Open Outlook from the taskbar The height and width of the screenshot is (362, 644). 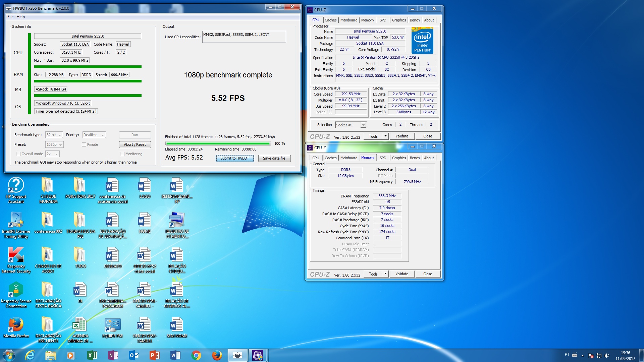point(134,355)
